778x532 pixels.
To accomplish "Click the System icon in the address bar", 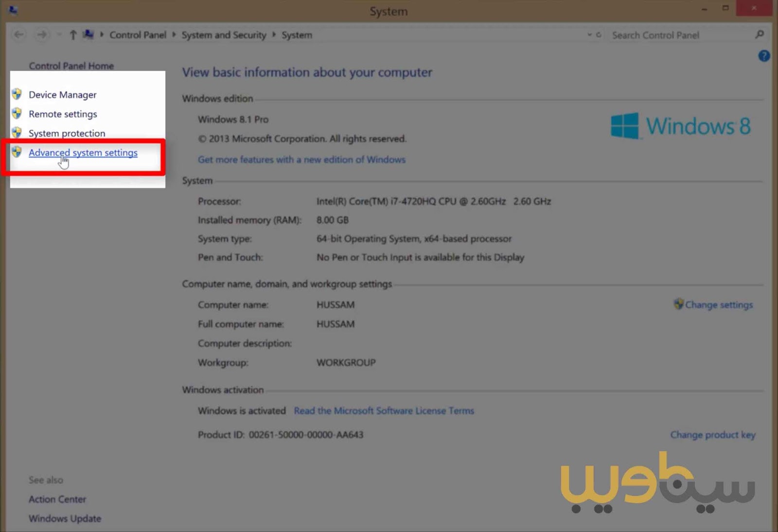I will [x=88, y=34].
